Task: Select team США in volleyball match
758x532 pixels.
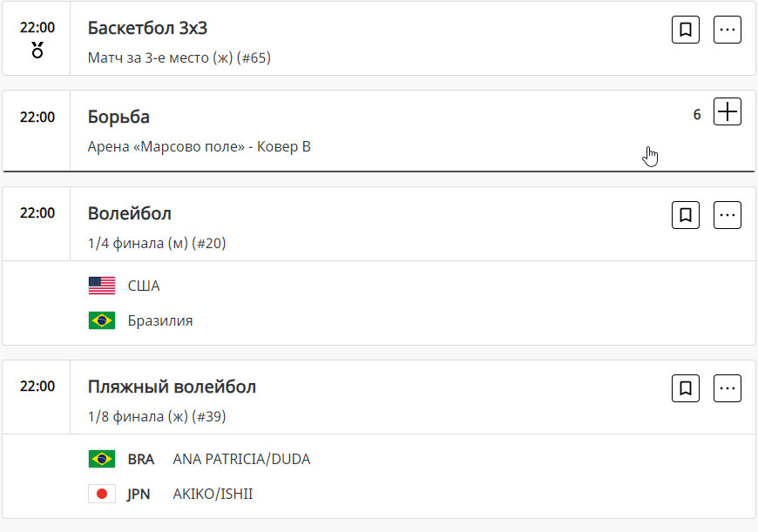Action: (144, 286)
